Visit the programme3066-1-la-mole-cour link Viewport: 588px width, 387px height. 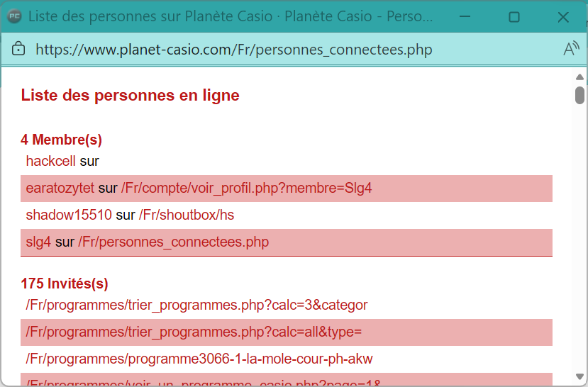click(x=199, y=359)
